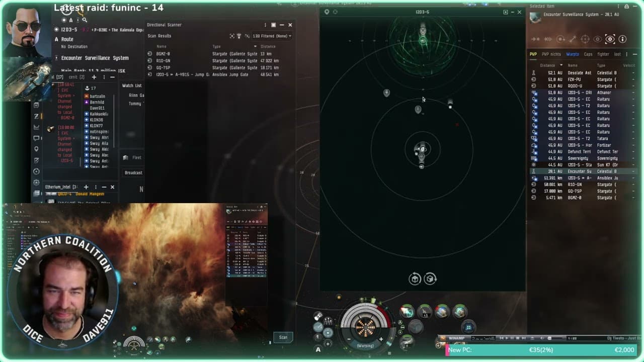644x362 pixels.
Task: Select the FZK-PU stargate overview row
Action: click(x=582, y=79)
